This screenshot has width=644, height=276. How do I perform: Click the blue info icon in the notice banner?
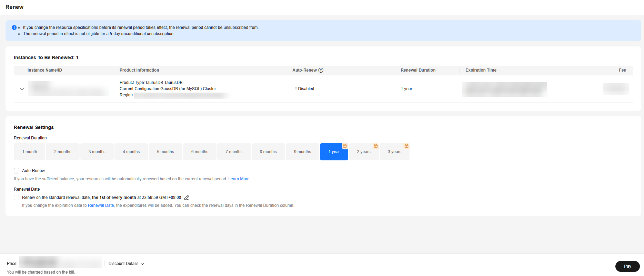[x=14, y=28]
